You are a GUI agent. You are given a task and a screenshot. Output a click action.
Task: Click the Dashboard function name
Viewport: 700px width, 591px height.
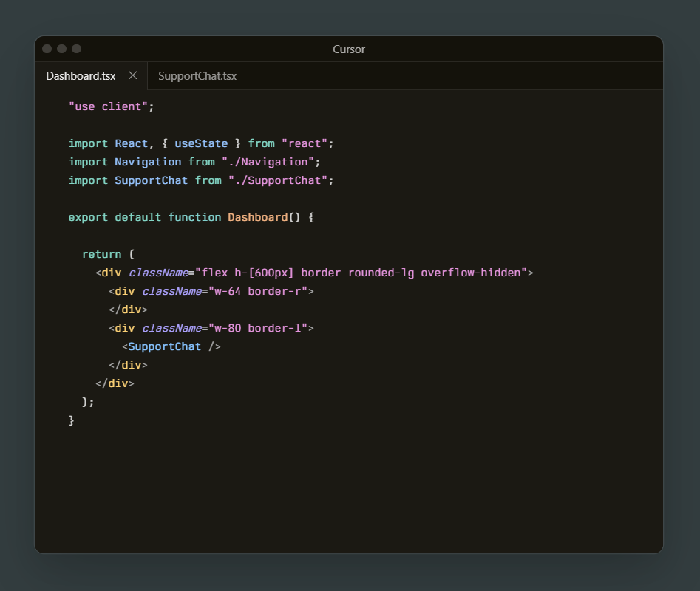pyautogui.click(x=257, y=217)
